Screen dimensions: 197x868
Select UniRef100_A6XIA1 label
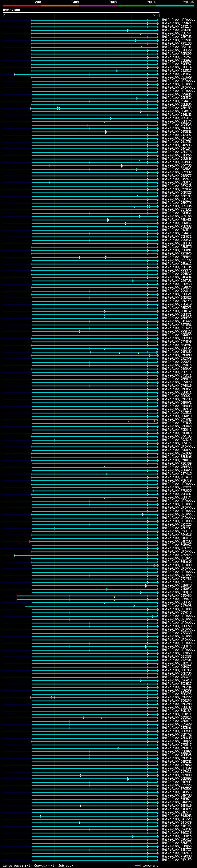[x=177, y=47]
